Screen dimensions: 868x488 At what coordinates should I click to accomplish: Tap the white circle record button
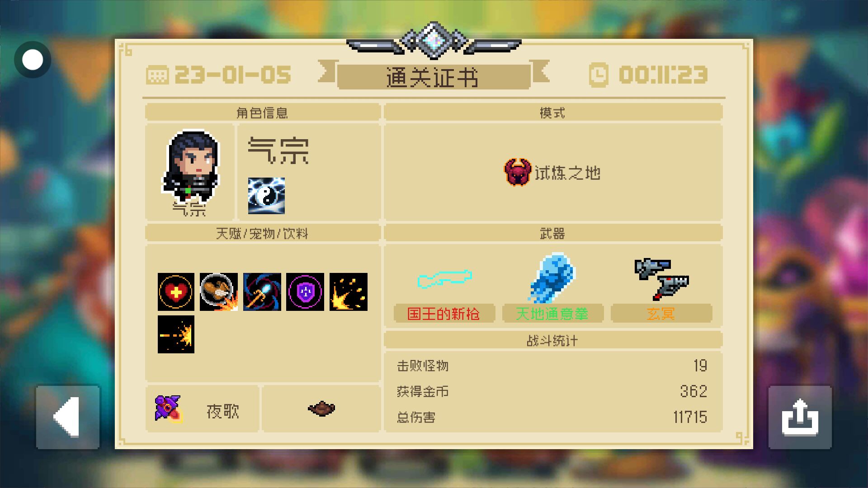(33, 60)
